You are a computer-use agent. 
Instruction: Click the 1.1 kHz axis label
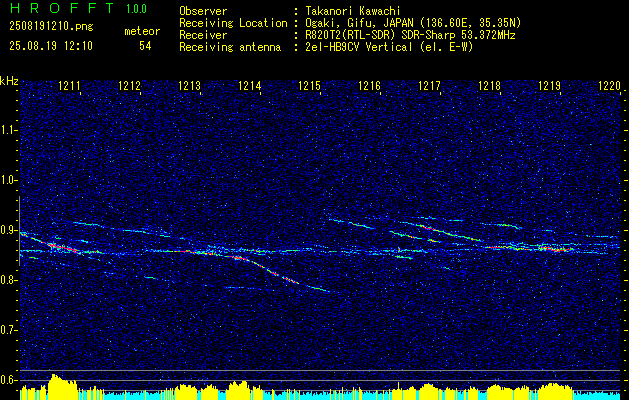click(8, 130)
